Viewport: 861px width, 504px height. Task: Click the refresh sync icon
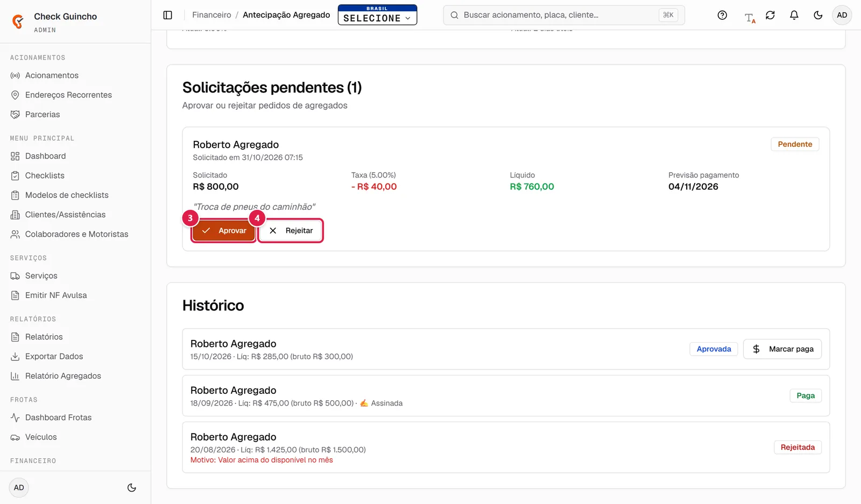coord(770,15)
